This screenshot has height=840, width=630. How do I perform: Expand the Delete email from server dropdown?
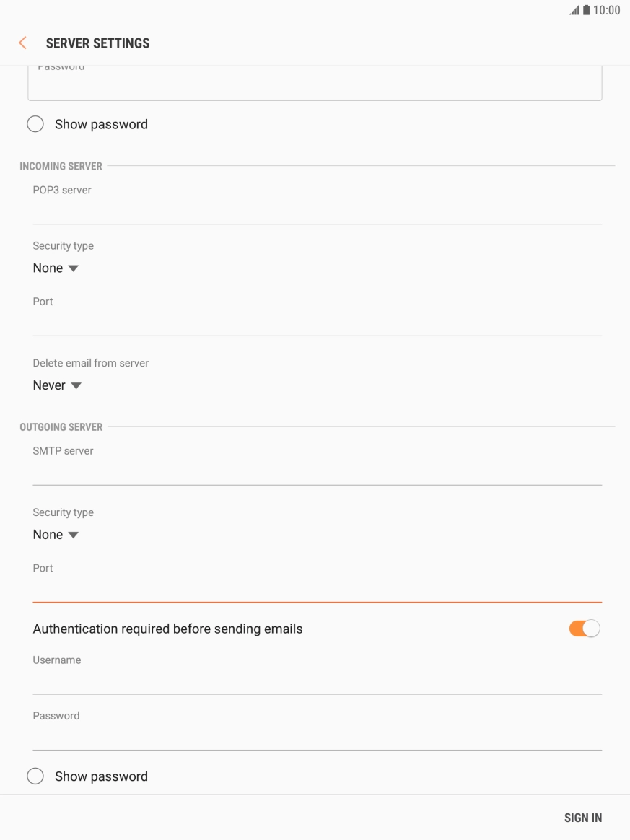coord(57,385)
